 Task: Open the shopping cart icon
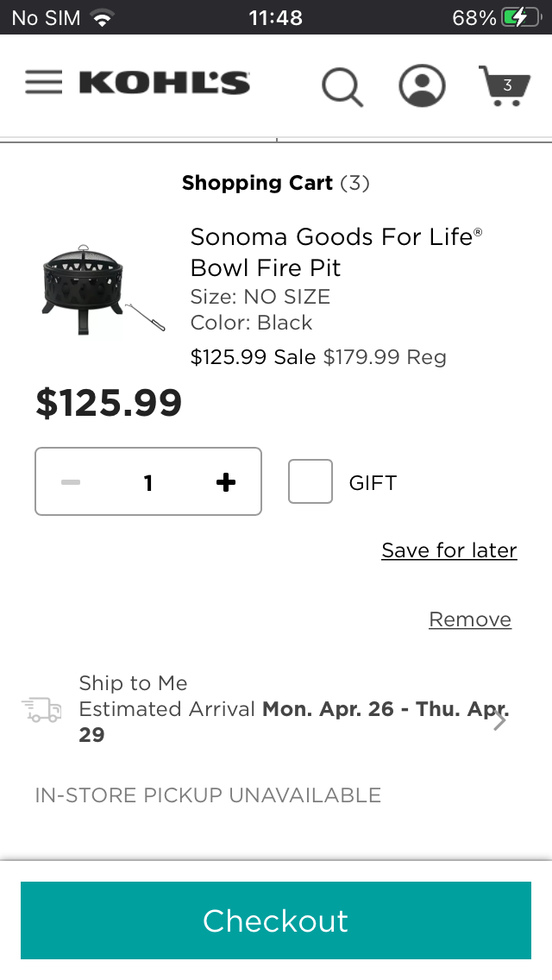click(x=505, y=85)
